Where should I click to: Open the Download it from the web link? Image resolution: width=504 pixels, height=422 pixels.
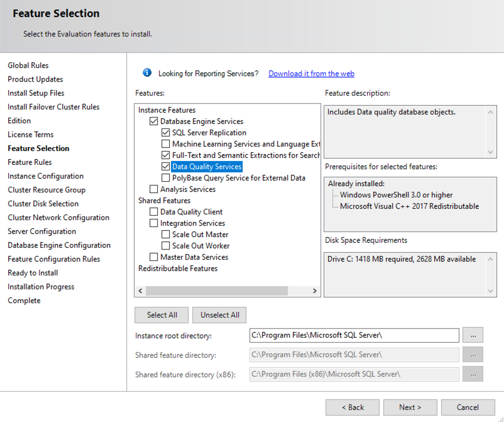click(x=311, y=74)
